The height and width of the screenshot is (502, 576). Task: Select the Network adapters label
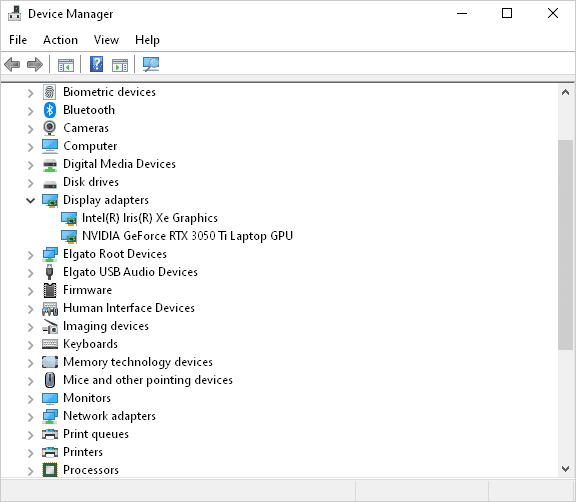point(109,416)
